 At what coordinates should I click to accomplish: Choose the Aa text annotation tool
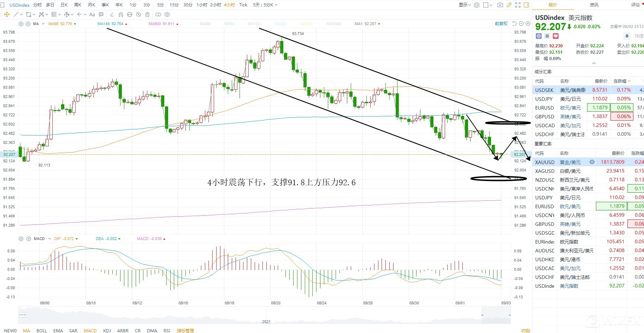click(92, 14)
